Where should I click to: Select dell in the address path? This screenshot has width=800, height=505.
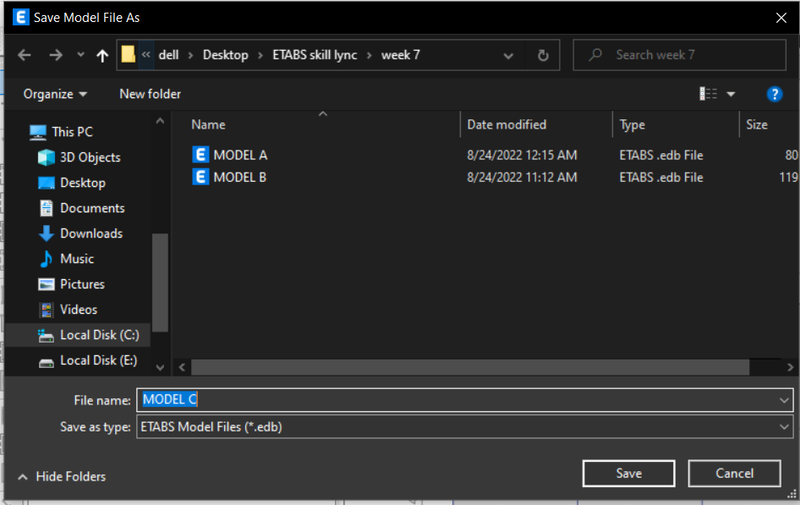click(x=168, y=55)
